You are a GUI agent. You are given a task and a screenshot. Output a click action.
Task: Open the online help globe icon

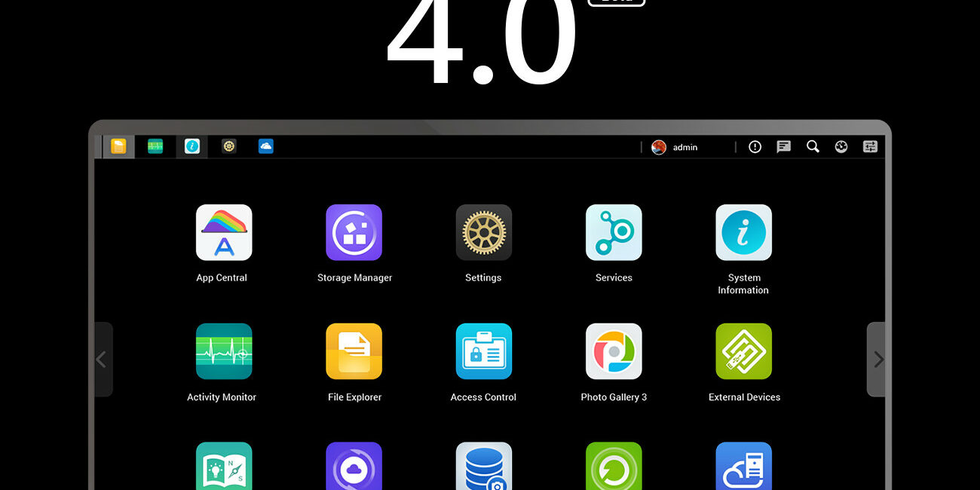click(x=841, y=146)
